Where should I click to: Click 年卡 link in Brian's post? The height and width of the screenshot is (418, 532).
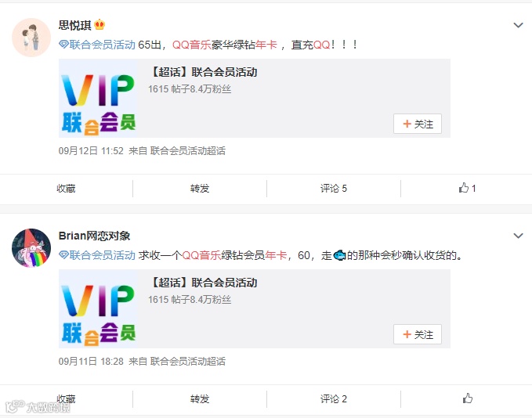(x=276, y=255)
